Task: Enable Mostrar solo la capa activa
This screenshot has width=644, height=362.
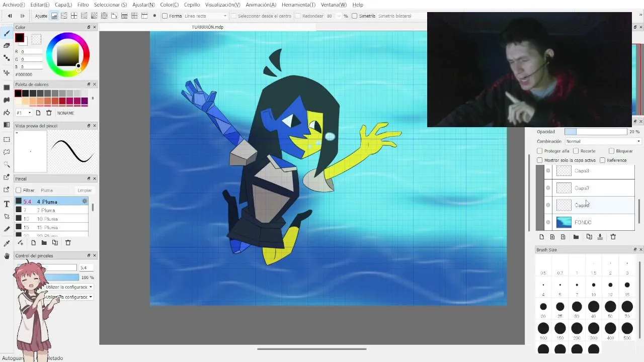Action: coord(540,160)
